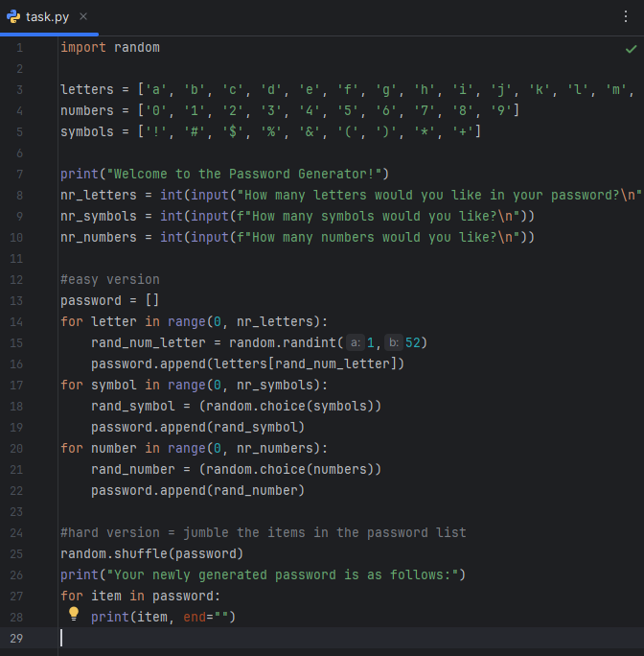
Task: Click 'Your newly generated password' print string
Action: pyautogui.click(x=282, y=574)
